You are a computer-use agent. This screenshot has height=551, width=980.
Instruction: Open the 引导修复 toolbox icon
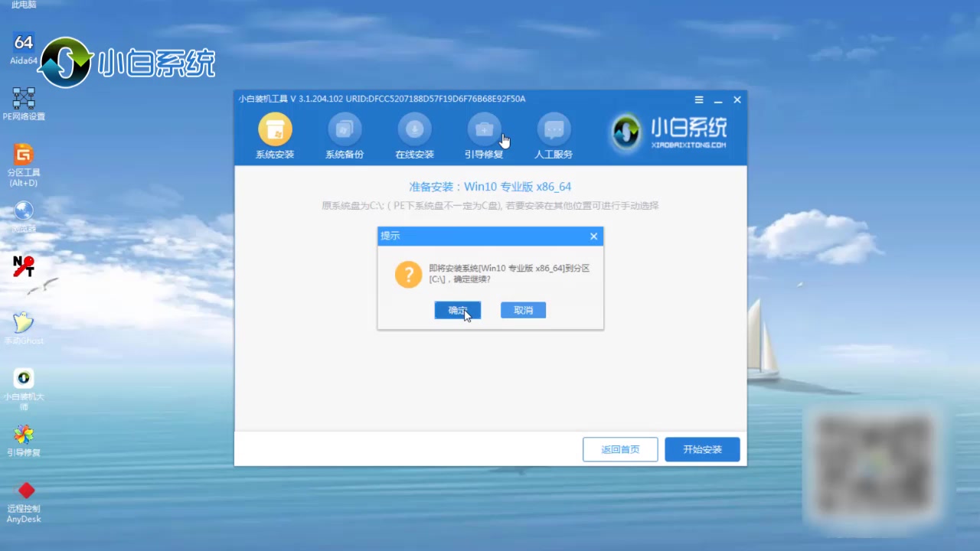click(484, 129)
